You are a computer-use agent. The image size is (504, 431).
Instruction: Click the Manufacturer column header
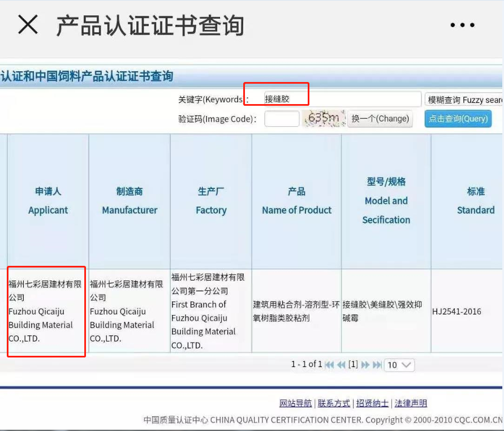(130, 201)
